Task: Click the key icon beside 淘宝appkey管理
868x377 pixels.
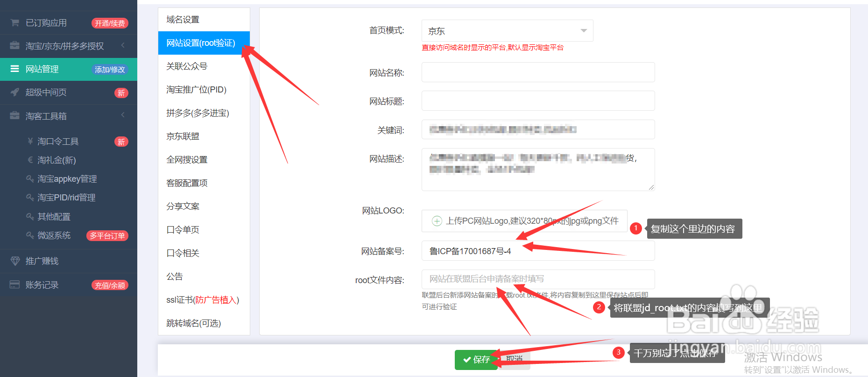Action: (30, 178)
